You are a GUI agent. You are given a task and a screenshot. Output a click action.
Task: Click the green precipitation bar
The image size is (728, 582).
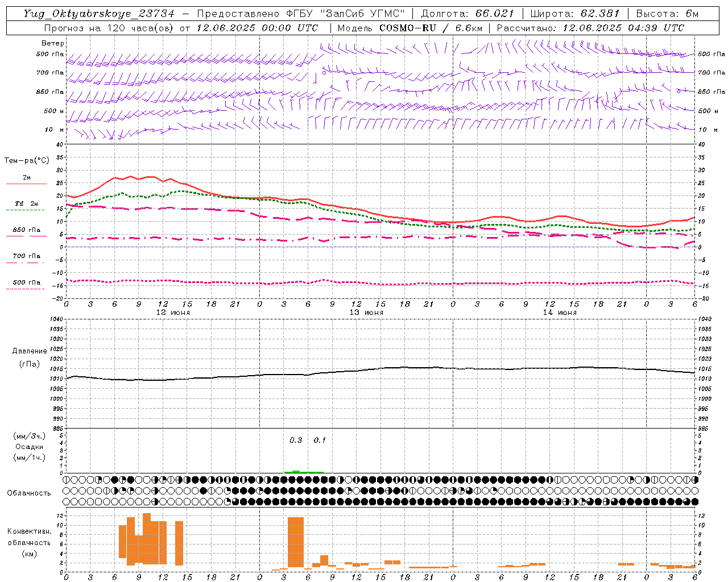coord(304,471)
